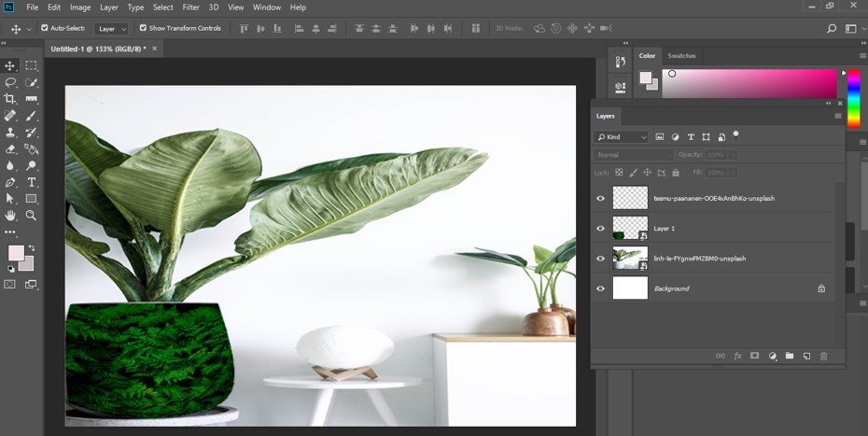Select the teemu-paananen layer thumbnail

[x=630, y=198]
